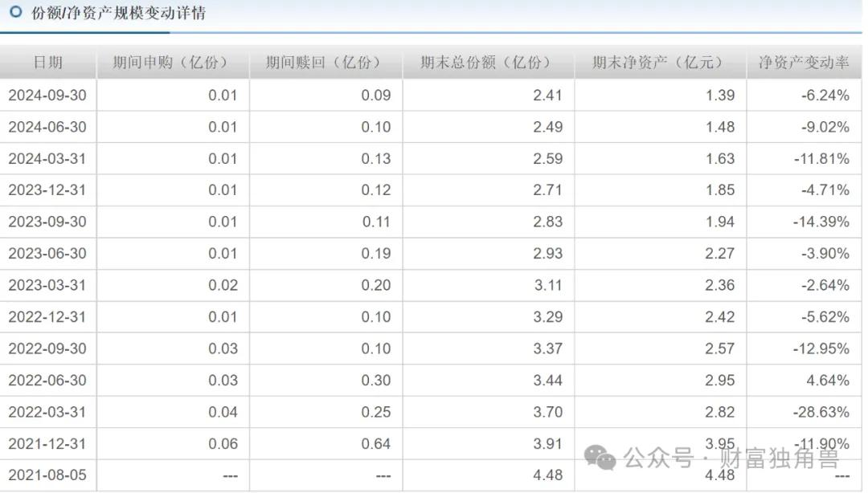Click the total shares value 3.70
The width and height of the screenshot is (868, 493).
(548, 412)
